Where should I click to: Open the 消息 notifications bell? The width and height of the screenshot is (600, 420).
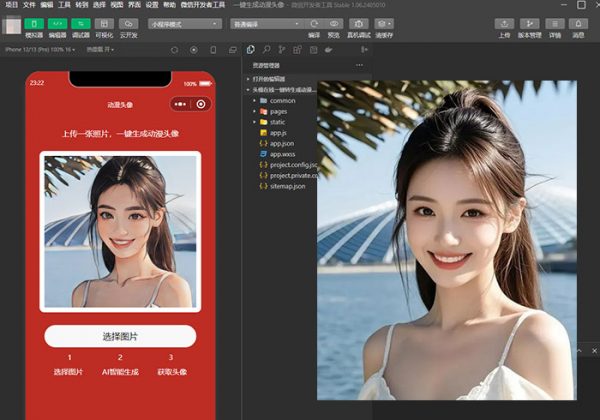(578, 23)
